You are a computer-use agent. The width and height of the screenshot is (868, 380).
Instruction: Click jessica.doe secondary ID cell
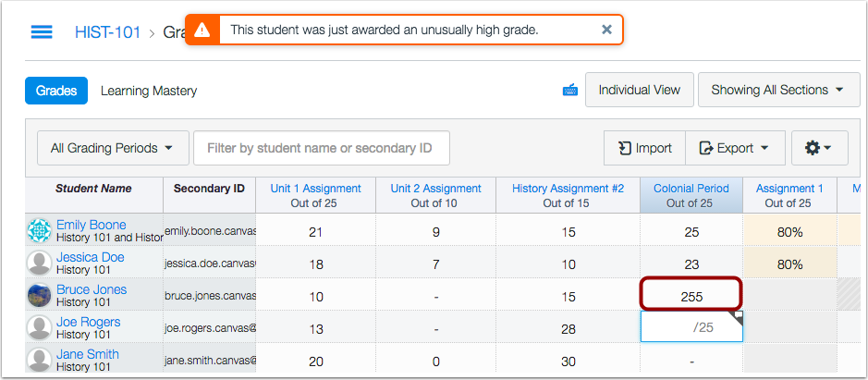coord(209,264)
